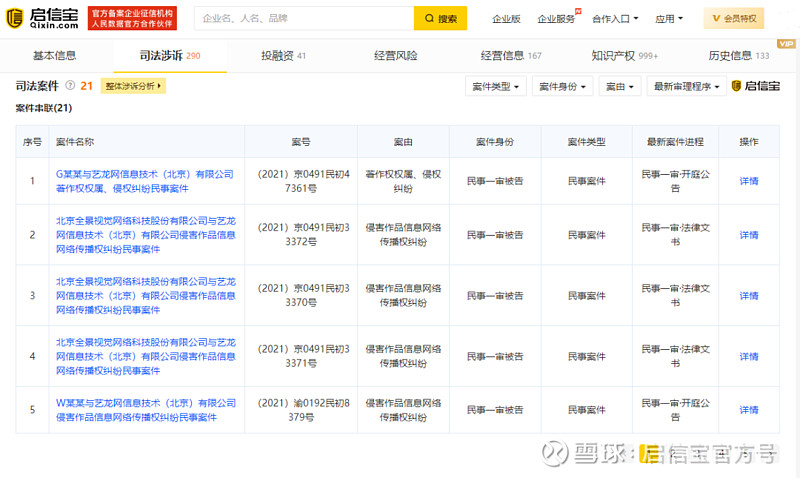Click 详情 for case row 3
The height and width of the screenshot is (478, 800).
point(749,295)
